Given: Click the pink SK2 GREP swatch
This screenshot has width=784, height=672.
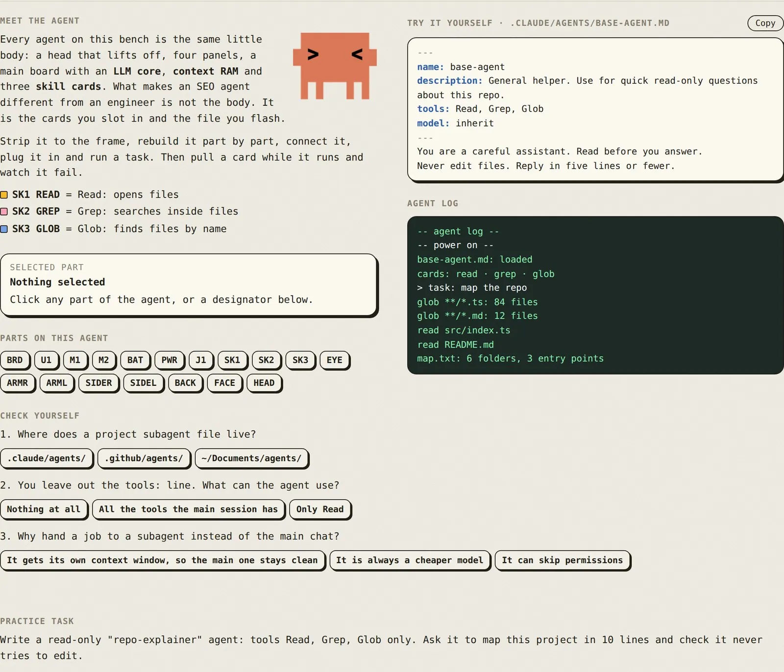Looking at the screenshot, I should click(x=4, y=211).
